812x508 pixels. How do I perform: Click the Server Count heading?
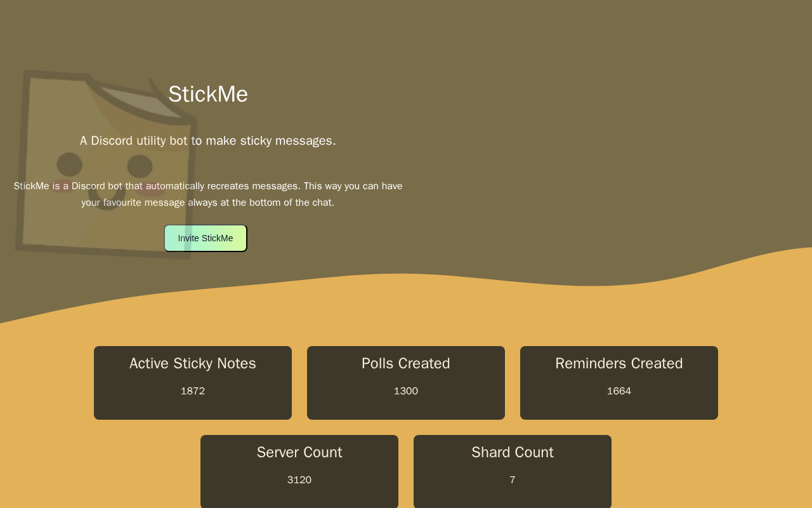coord(299,452)
